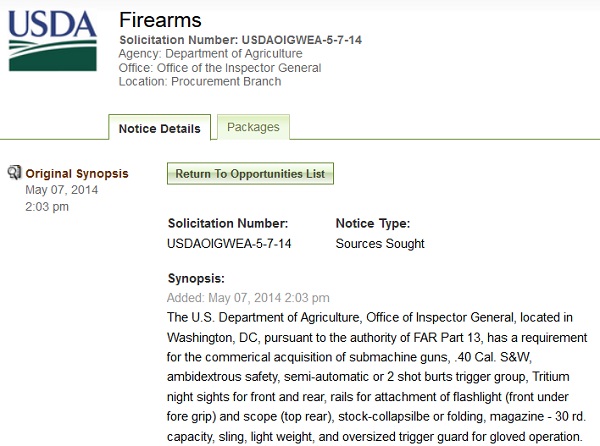The height and width of the screenshot is (446, 600).
Task: Click the 2:03 pm time in sidebar
Action: pyautogui.click(x=47, y=206)
